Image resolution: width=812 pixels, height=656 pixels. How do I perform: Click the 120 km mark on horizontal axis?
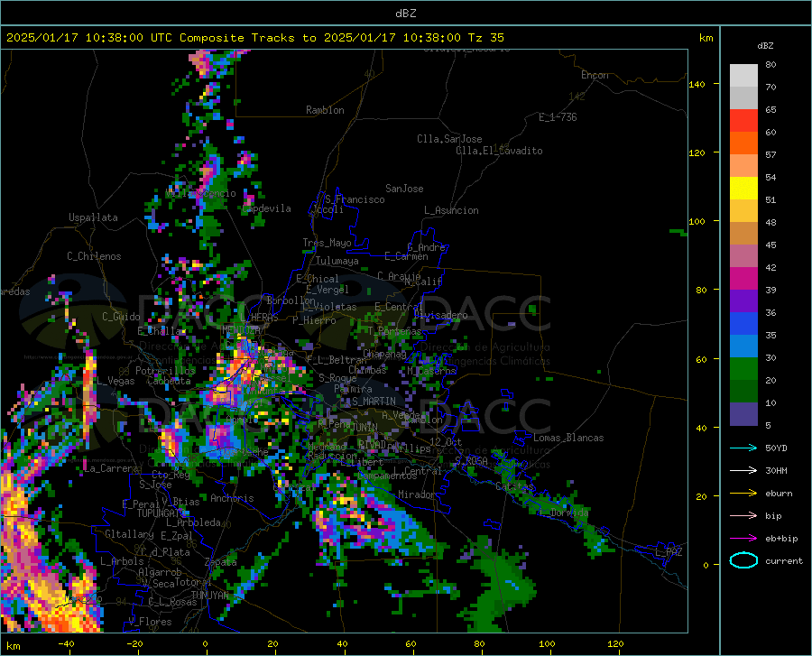point(615,644)
